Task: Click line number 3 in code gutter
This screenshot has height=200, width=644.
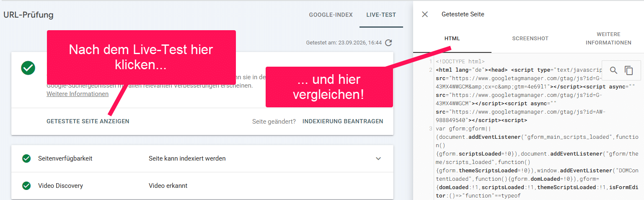Action: point(431,129)
